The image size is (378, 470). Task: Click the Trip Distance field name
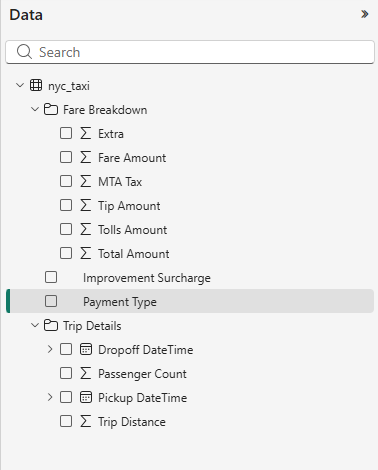(x=132, y=422)
